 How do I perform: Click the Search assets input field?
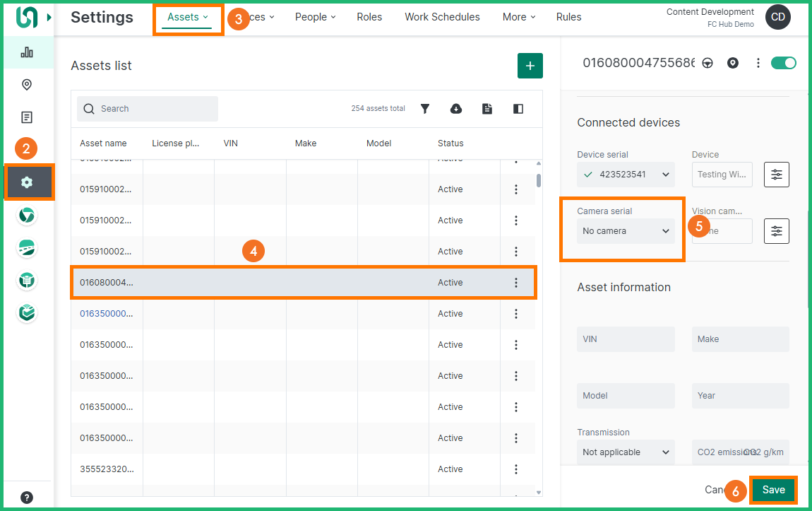(148, 109)
